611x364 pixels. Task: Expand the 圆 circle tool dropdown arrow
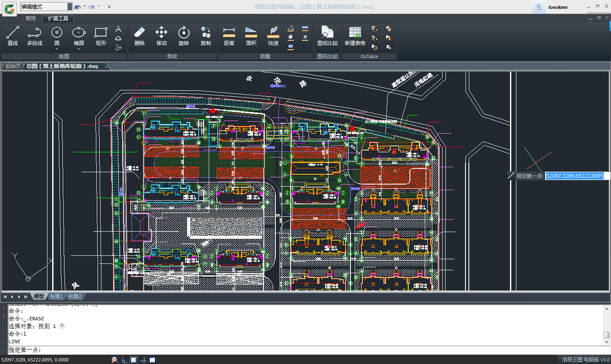coord(56,49)
